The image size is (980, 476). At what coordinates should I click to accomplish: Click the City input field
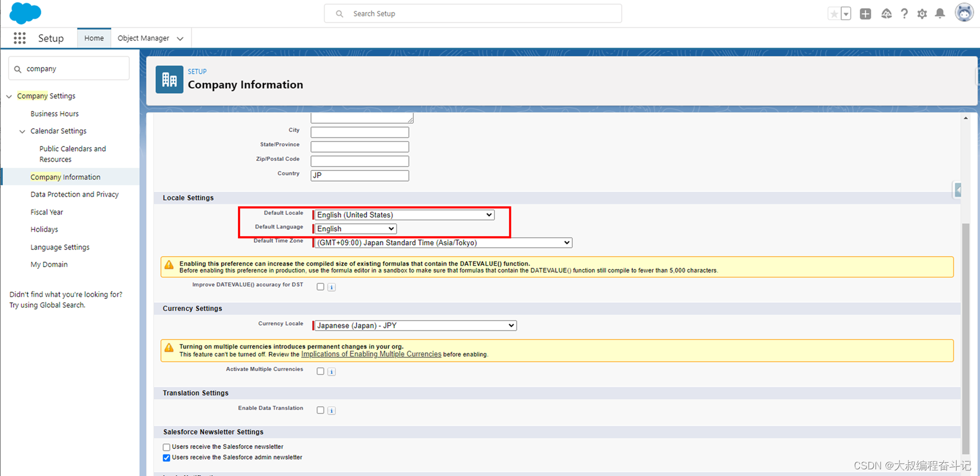pos(360,132)
